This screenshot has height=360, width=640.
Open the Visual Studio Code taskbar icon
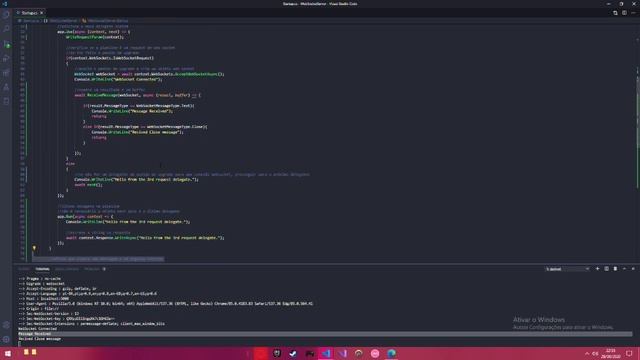point(326,353)
